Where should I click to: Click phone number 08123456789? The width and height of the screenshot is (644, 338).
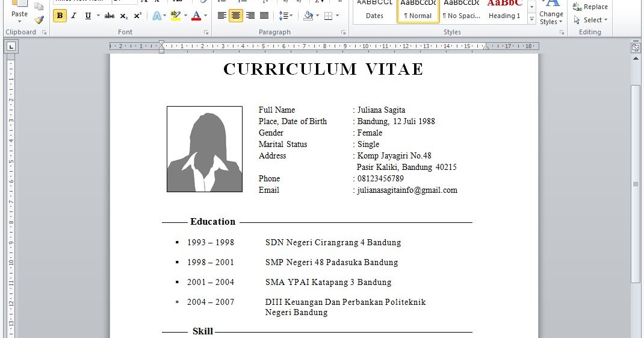tap(380, 178)
